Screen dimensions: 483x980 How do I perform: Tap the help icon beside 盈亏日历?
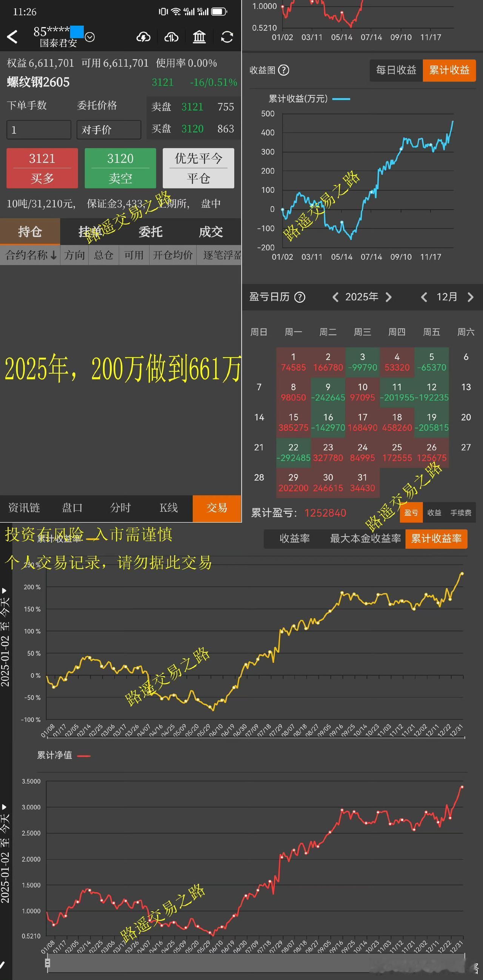coord(300,297)
